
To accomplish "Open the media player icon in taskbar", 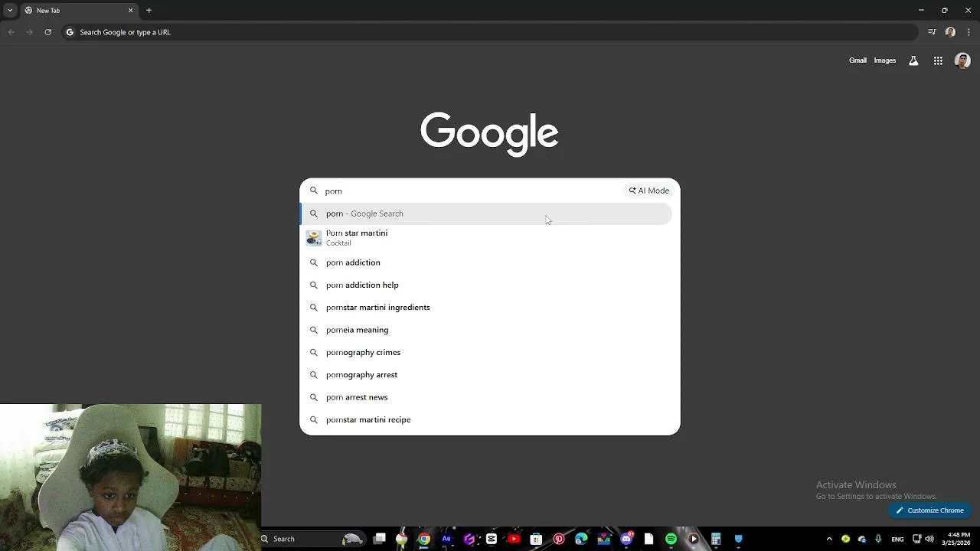I will (694, 539).
